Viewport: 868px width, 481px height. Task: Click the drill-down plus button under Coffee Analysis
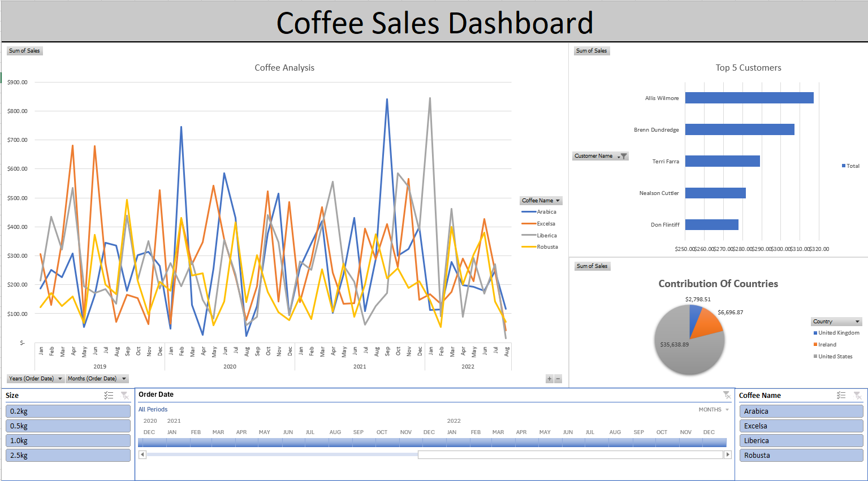point(549,379)
